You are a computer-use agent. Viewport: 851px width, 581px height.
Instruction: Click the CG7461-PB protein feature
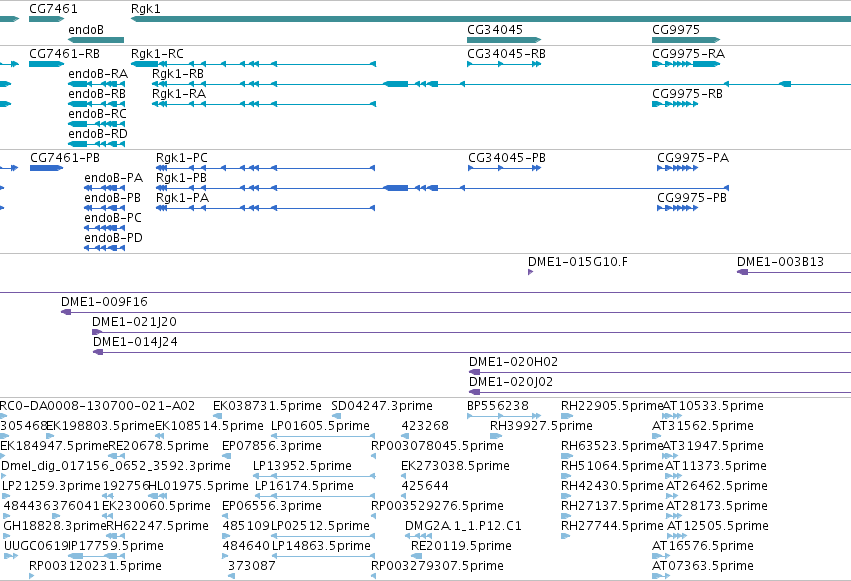pyautogui.click(x=47, y=168)
